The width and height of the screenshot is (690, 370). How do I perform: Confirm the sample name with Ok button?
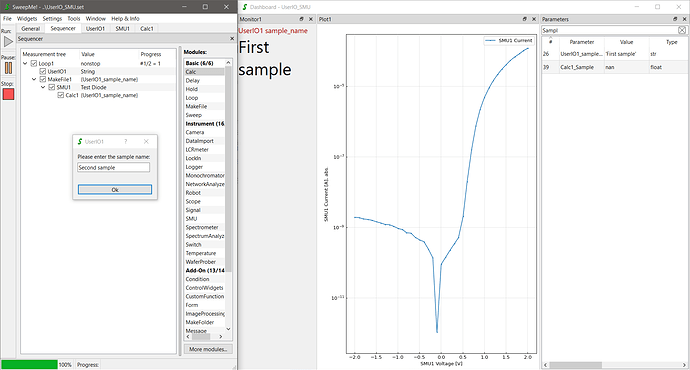point(115,190)
